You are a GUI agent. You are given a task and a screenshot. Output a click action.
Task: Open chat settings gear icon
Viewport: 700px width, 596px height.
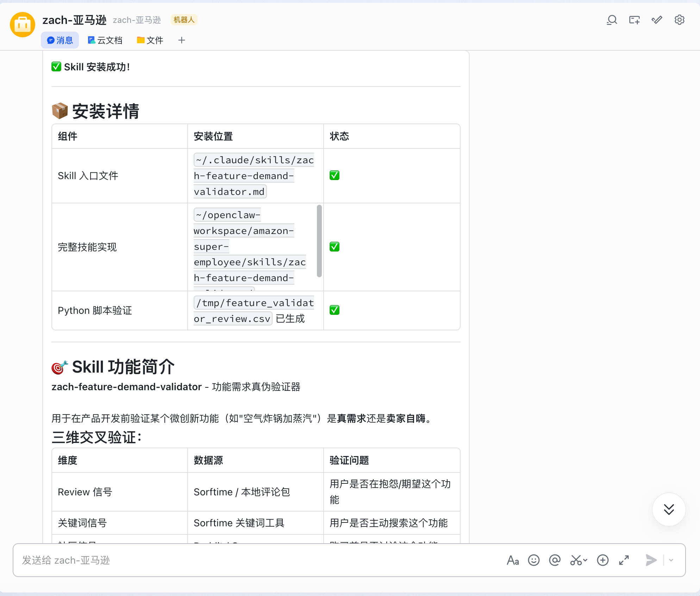click(x=679, y=20)
